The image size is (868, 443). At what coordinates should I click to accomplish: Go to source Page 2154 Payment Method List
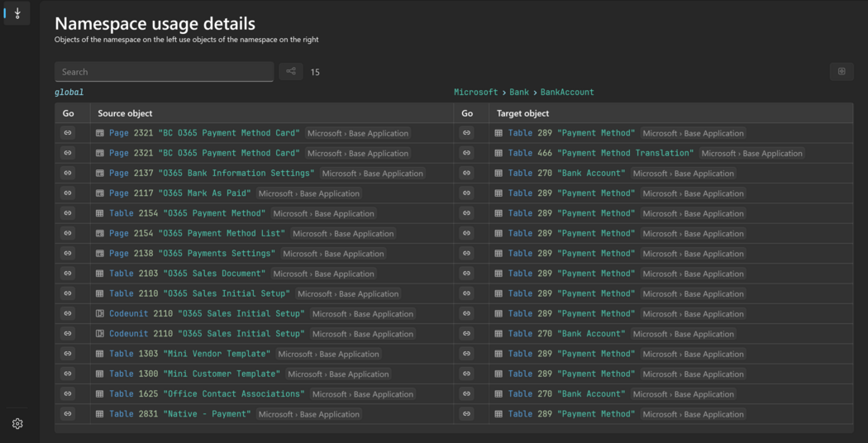[68, 234]
